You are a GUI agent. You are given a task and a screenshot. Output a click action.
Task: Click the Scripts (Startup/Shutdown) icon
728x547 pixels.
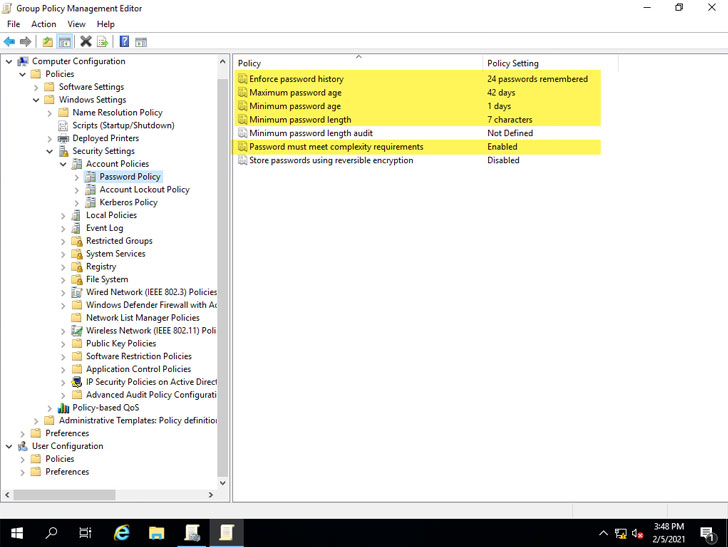63,125
